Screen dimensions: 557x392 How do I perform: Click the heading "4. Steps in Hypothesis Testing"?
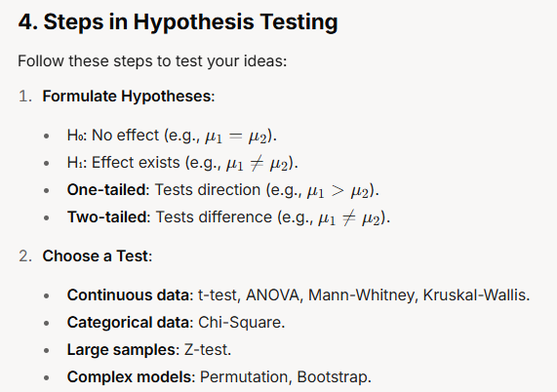pyautogui.click(x=178, y=22)
